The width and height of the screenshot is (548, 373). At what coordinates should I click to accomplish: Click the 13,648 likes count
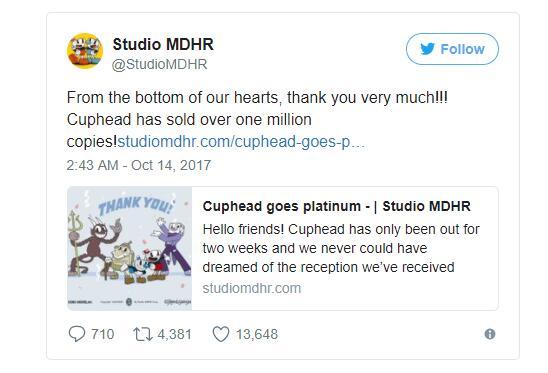(257, 334)
